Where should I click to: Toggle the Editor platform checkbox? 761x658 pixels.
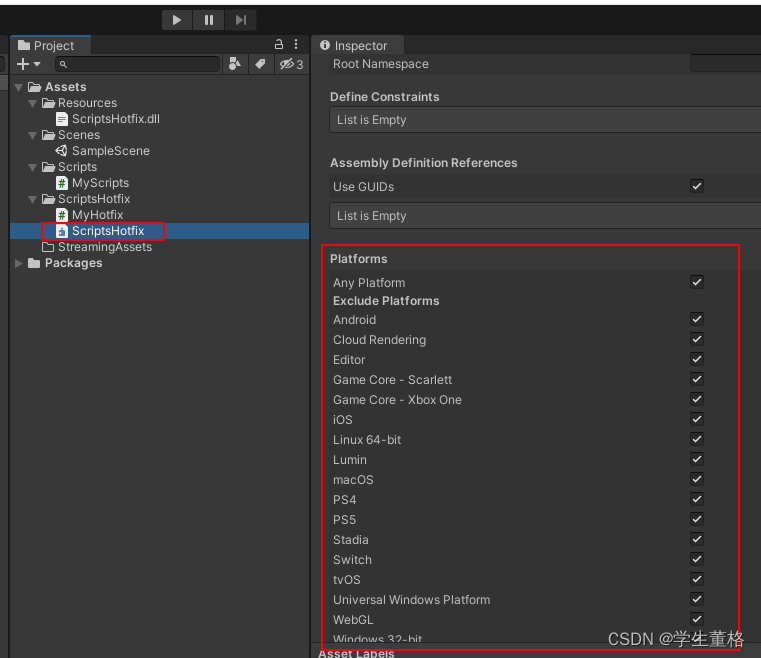click(697, 359)
